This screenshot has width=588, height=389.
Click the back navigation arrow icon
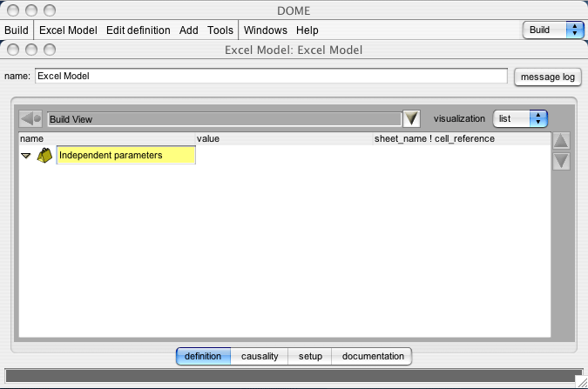coord(30,119)
